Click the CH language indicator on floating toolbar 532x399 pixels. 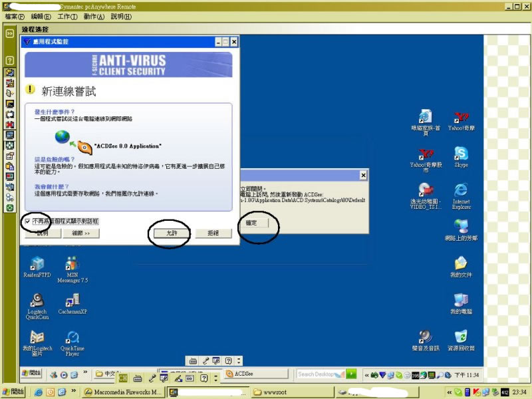click(x=123, y=378)
